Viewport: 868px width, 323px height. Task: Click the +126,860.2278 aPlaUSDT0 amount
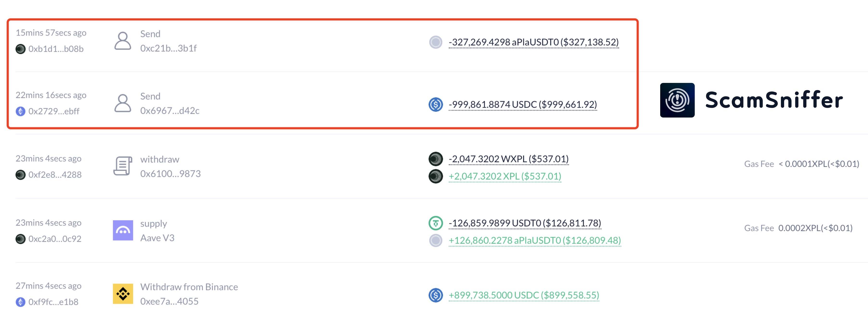point(534,241)
